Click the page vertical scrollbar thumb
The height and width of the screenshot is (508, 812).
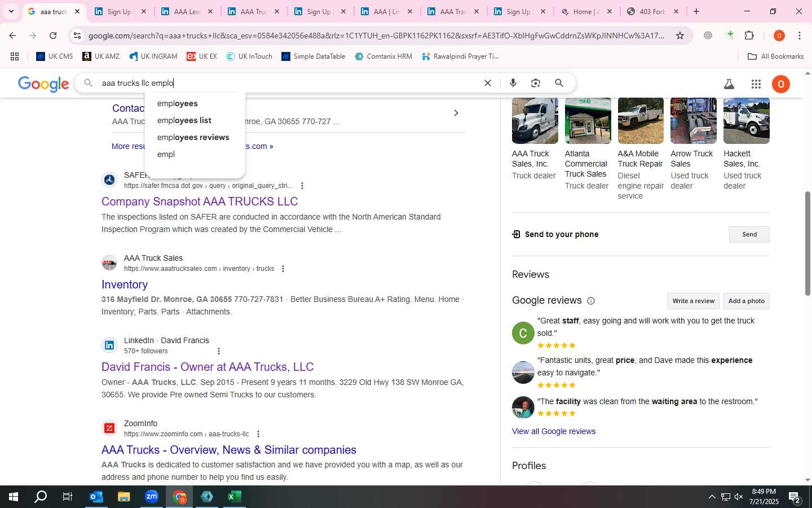807,243
